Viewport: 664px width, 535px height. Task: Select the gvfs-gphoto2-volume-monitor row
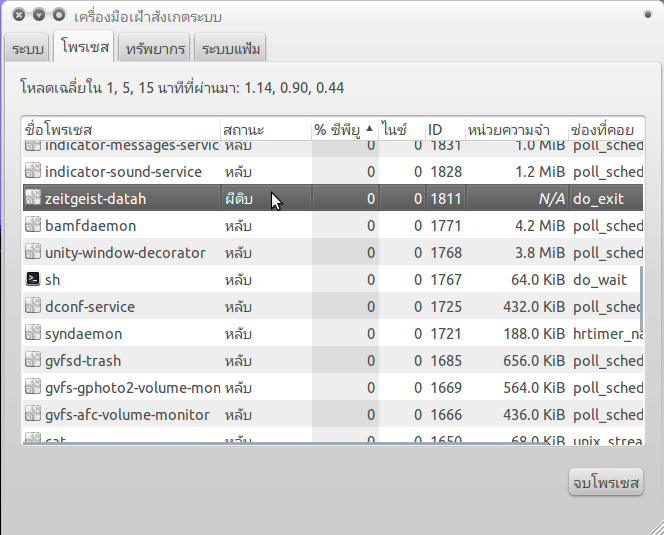click(x=300, y=388)
